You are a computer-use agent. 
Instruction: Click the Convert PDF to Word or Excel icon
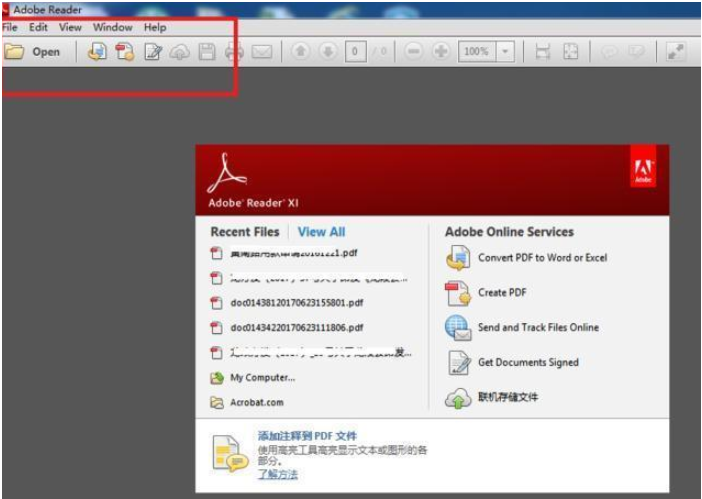click(x=458, y=258)
